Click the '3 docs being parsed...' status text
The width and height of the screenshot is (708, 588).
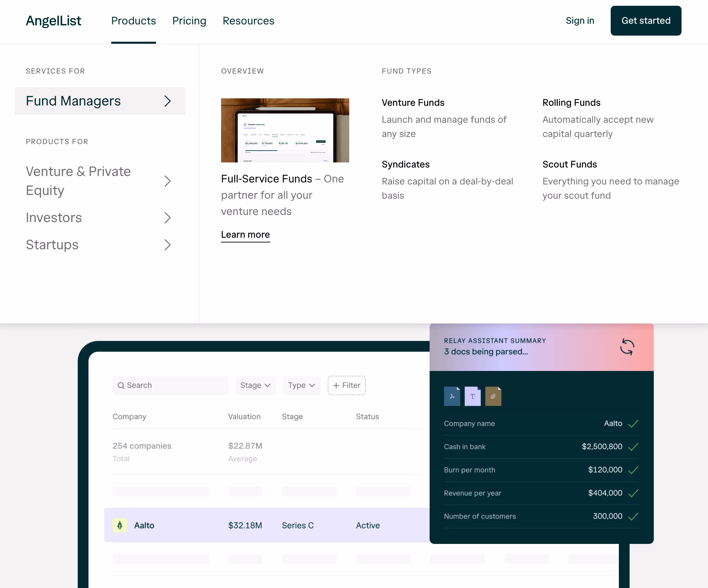(486, 352)
